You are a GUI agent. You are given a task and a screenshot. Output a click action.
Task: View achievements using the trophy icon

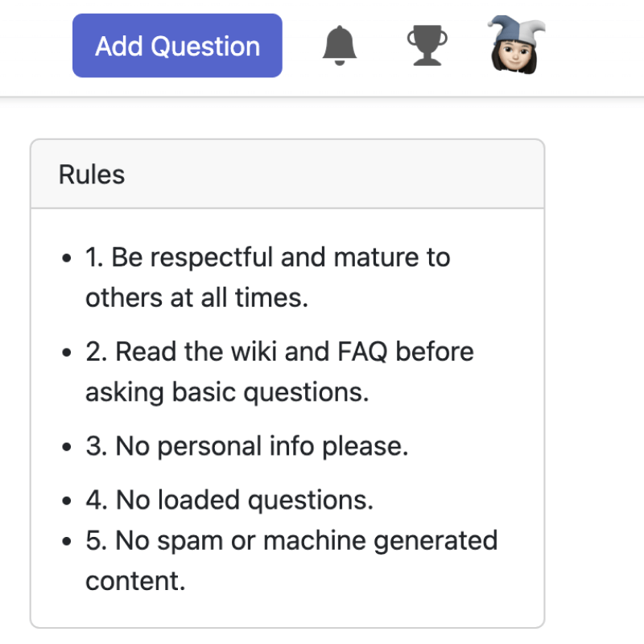coord(427,46)
